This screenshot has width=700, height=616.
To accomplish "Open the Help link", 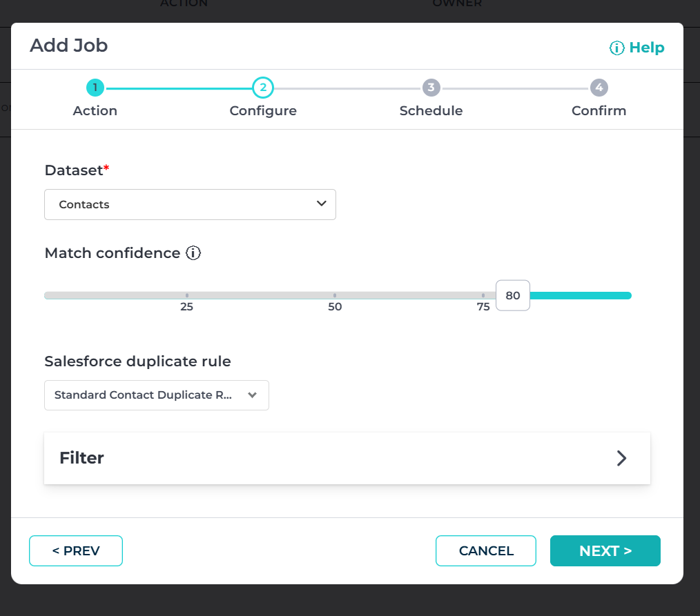I will point(636,48).
